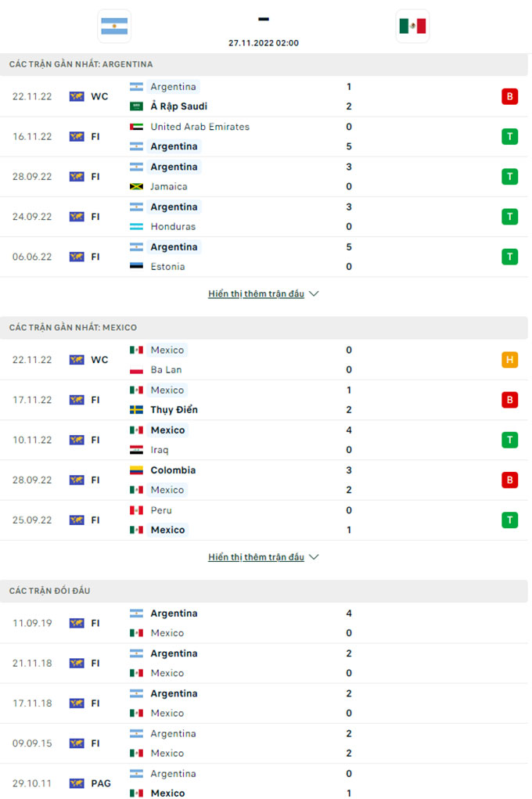Expand more Argentina matches with the chevron

[x=314, y=294]
